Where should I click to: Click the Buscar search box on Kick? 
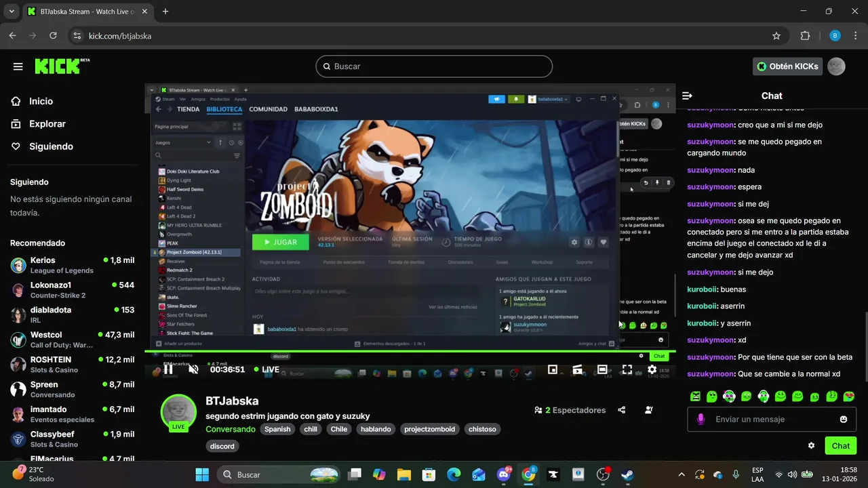(434, 66)
